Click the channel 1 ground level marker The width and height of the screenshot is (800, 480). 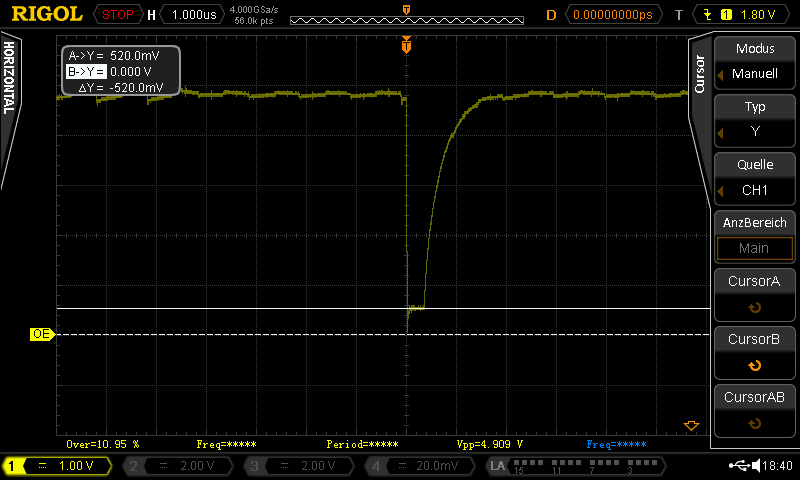pos(41,334)
